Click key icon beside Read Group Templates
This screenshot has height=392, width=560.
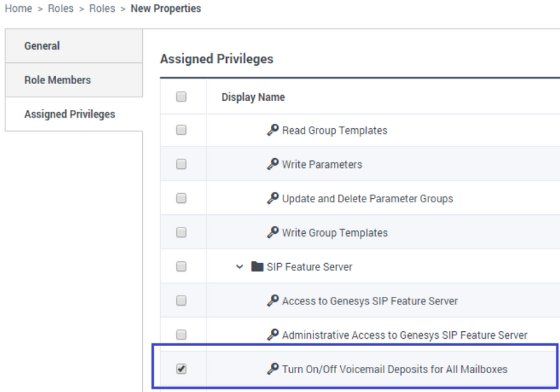click(x=273, y=130)
